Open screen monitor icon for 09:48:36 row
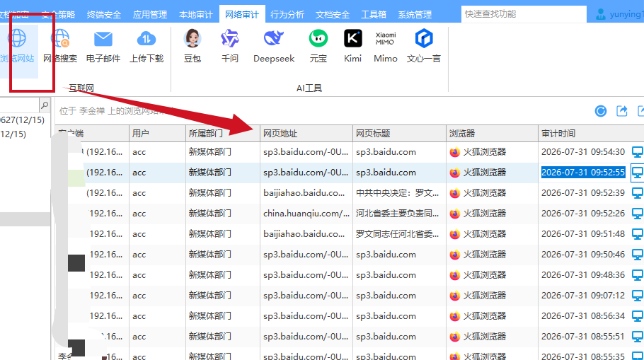Screen dimensions: 644x360 pos(638,275)
